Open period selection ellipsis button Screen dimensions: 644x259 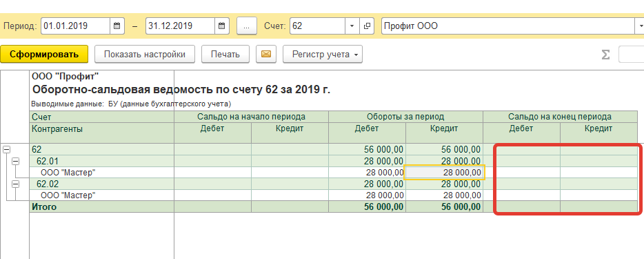[x=246, y=26]
